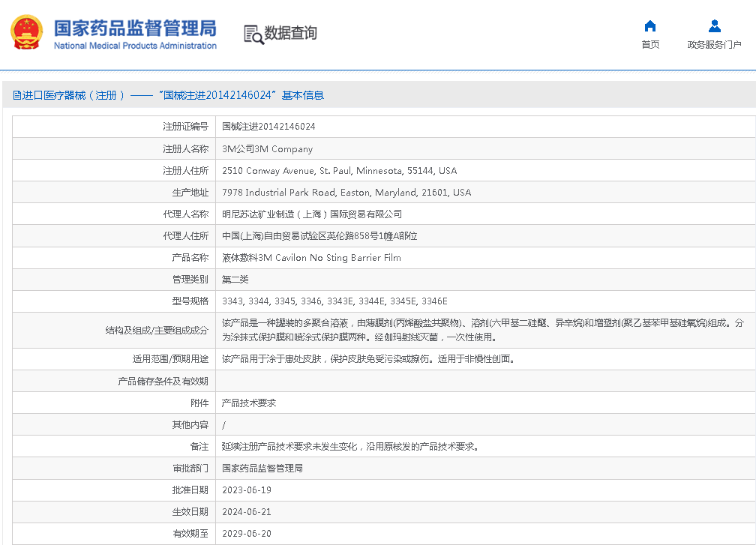Image resolution: width=756 pixels, height=545 pixels.
Task: Select the composition description starting 该产品是一种罐装
Action: click(x=483, y=330)
